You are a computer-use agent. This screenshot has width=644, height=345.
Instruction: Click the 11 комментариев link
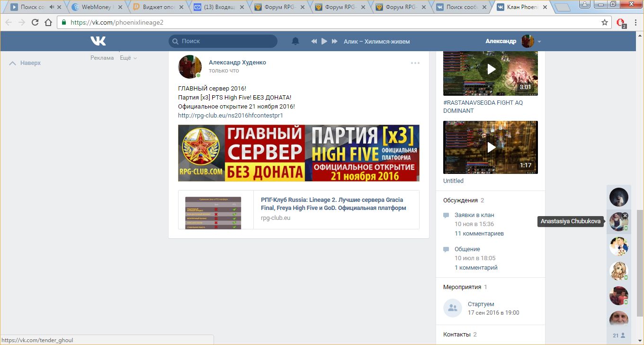click(479, 234)
